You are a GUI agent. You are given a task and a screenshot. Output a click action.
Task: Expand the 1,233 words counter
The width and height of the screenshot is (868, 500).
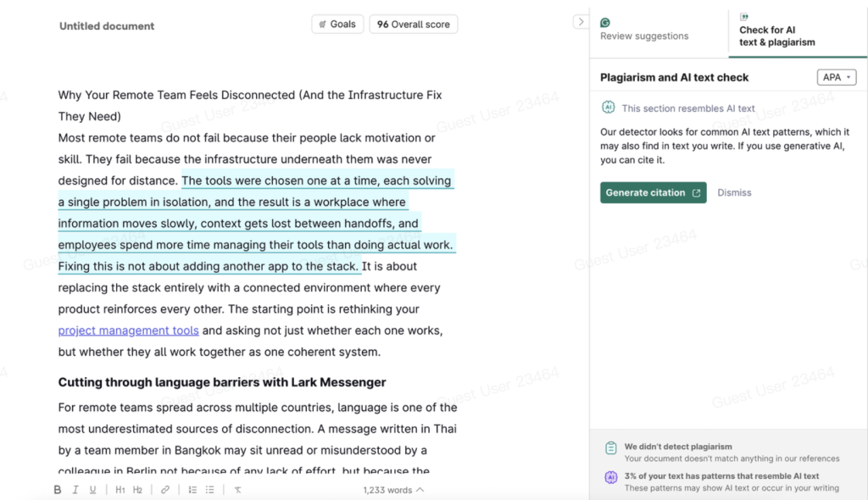point(393,490)
